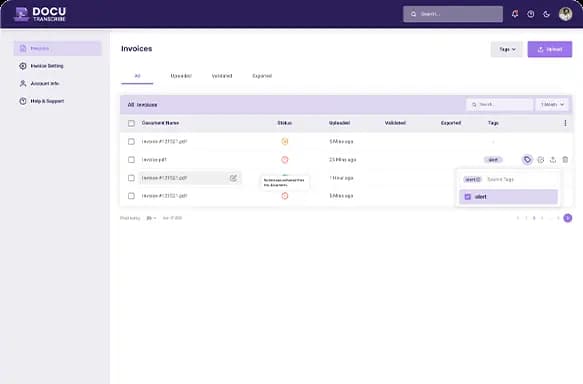
Task: Click the red status icon of Invoice.pdf
Action: (284, 159)
